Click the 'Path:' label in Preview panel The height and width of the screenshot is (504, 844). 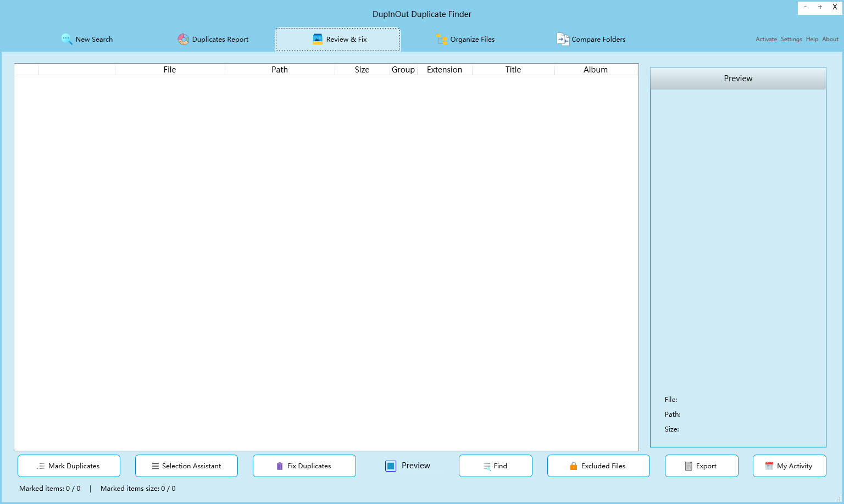click(673, 415)
